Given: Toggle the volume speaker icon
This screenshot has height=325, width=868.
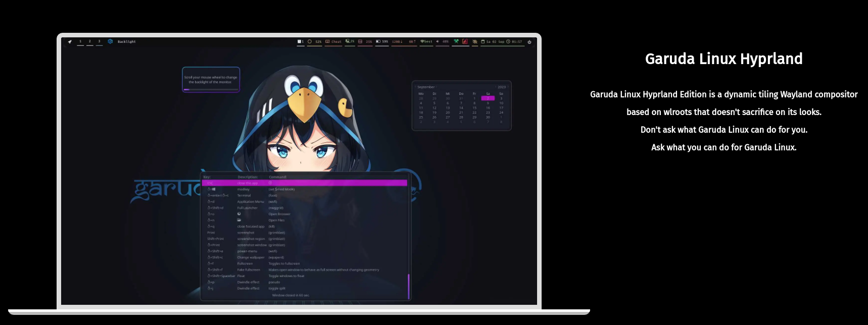Looking at the screenshot, I should point(438,41).
